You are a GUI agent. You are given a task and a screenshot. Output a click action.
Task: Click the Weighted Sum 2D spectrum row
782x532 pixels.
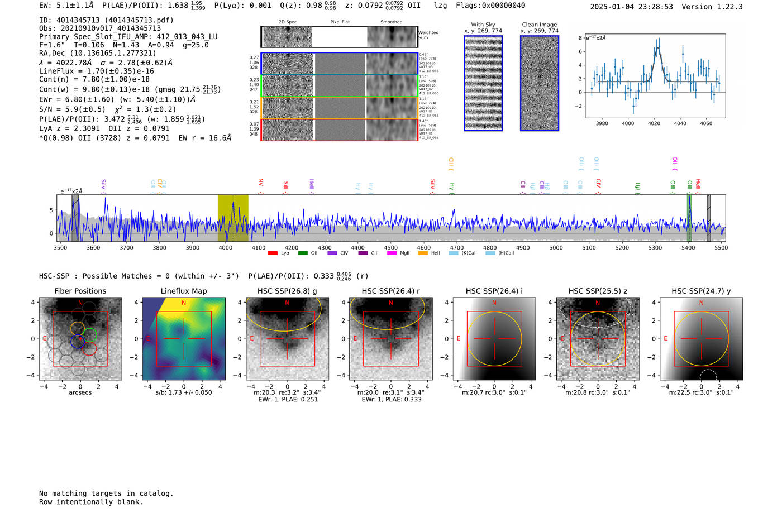tap(340, 37)
